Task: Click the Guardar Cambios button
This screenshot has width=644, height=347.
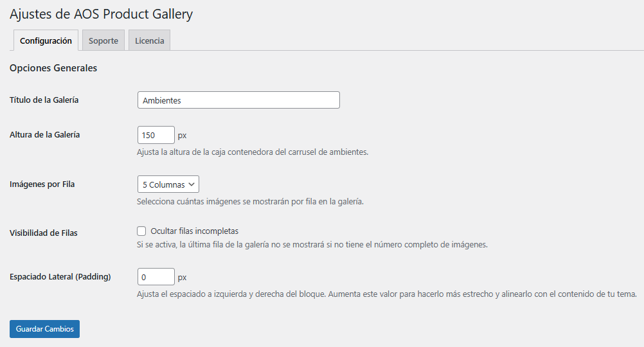Action: pyautogui.click(x=44, y=329)
